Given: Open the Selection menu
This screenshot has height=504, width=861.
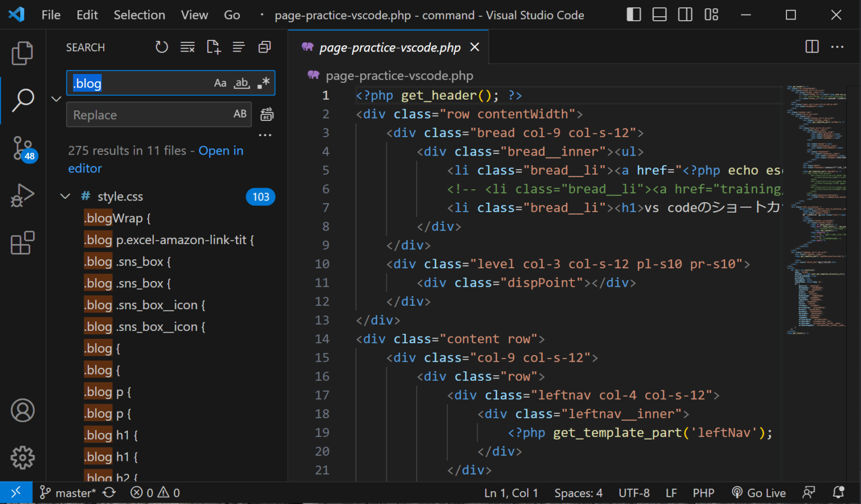Looking at the screenshot, I should pos(139,15).
